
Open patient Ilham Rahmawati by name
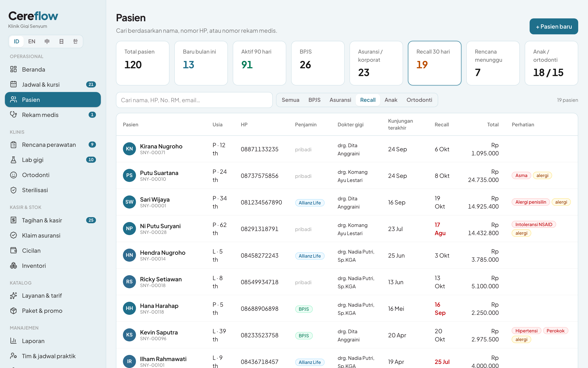point(163,359)
